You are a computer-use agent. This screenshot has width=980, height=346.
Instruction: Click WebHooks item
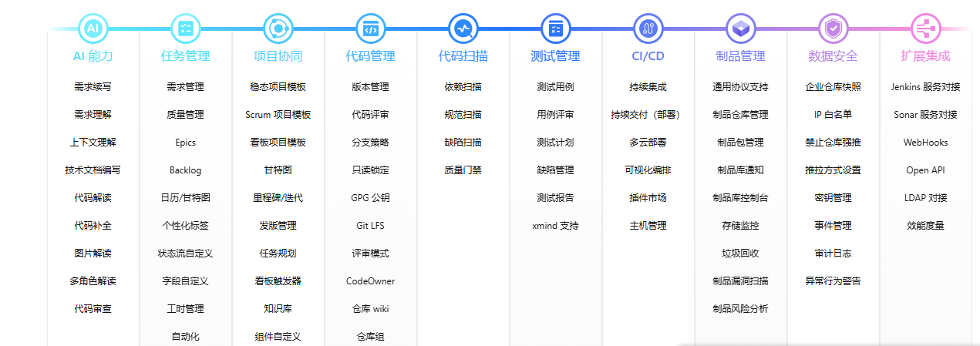point(925,143)
